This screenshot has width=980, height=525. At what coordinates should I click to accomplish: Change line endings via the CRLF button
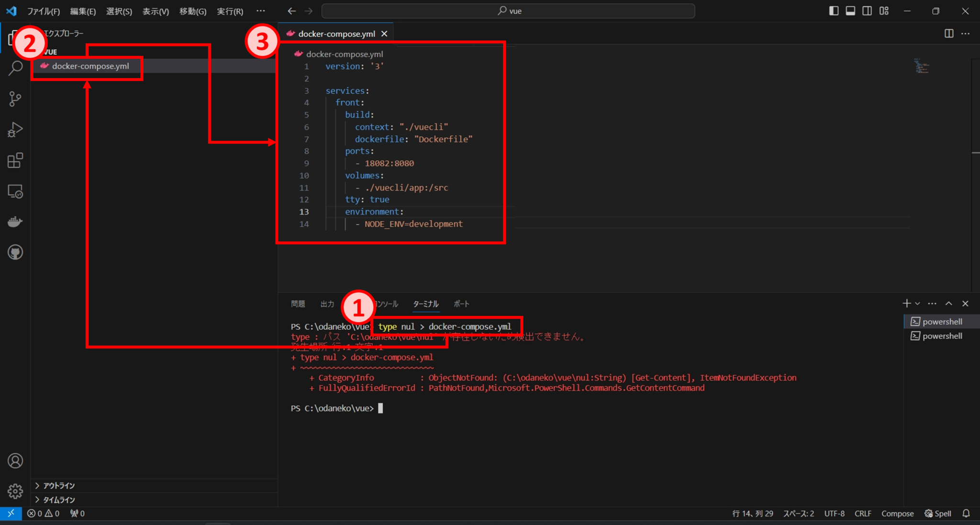[x=863, y=513]
